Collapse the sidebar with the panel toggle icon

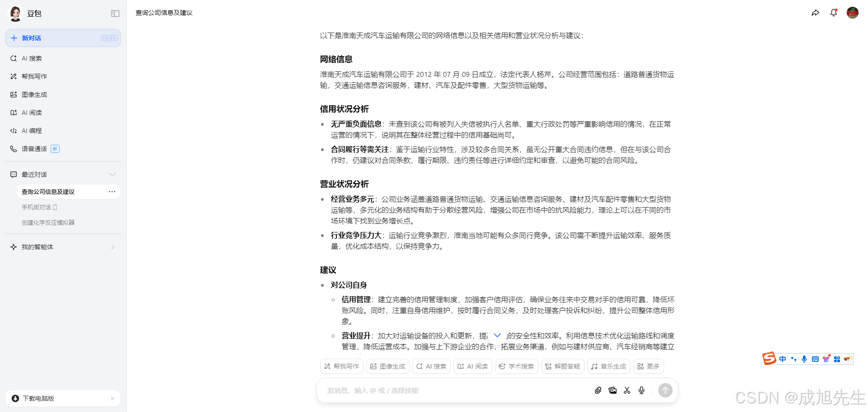click(115, 14)
